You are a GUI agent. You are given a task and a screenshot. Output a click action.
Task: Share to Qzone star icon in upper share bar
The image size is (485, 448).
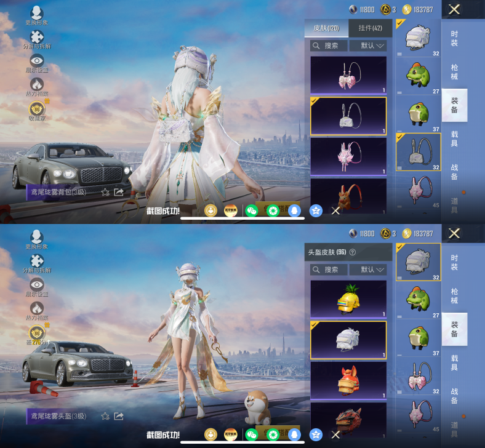click(x=316, y=211)
